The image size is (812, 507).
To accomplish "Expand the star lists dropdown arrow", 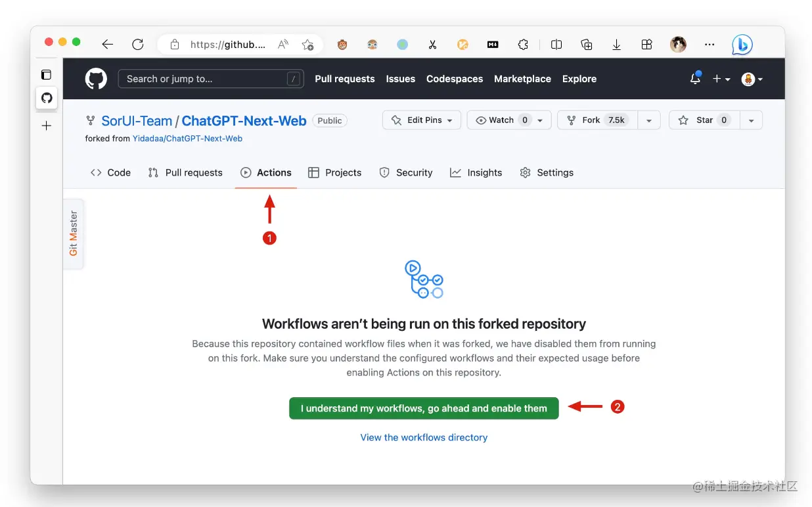I will (752, 120).
